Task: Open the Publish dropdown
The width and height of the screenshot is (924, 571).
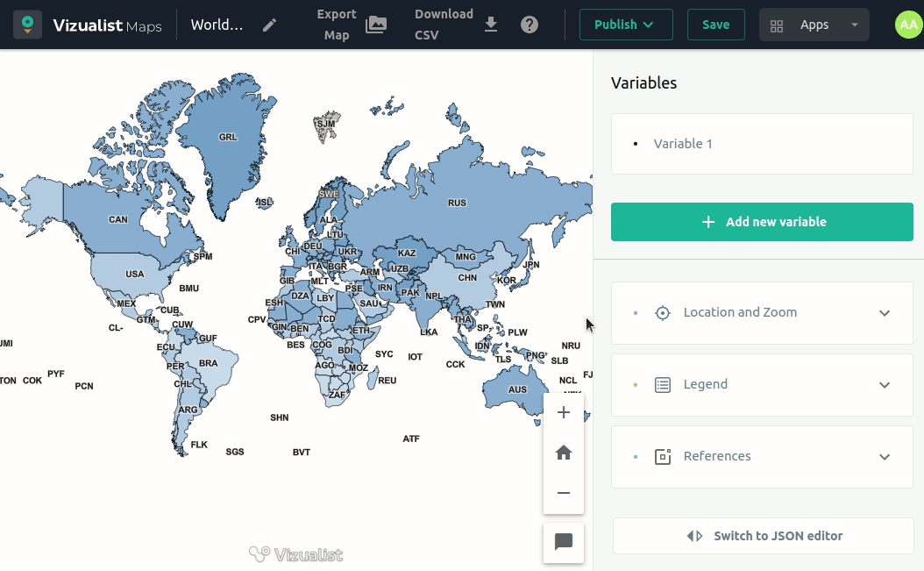Action: click(625, 25)
